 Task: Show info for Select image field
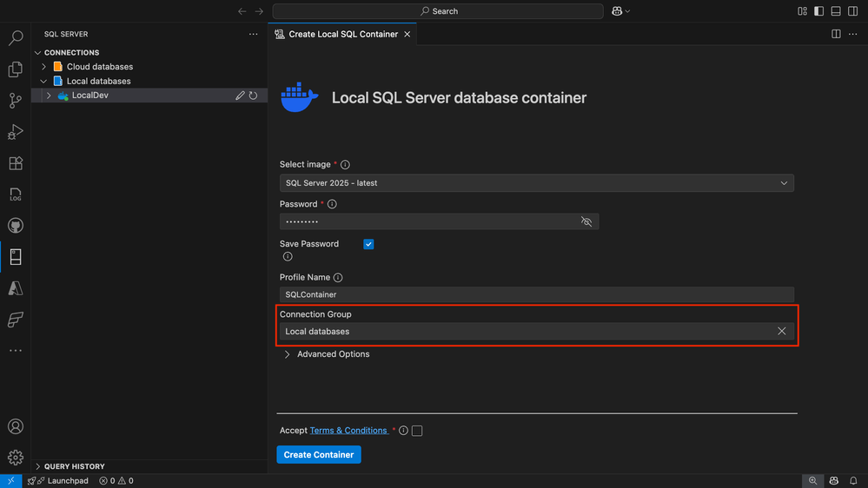pyautogui.click(x=345, y=164)
